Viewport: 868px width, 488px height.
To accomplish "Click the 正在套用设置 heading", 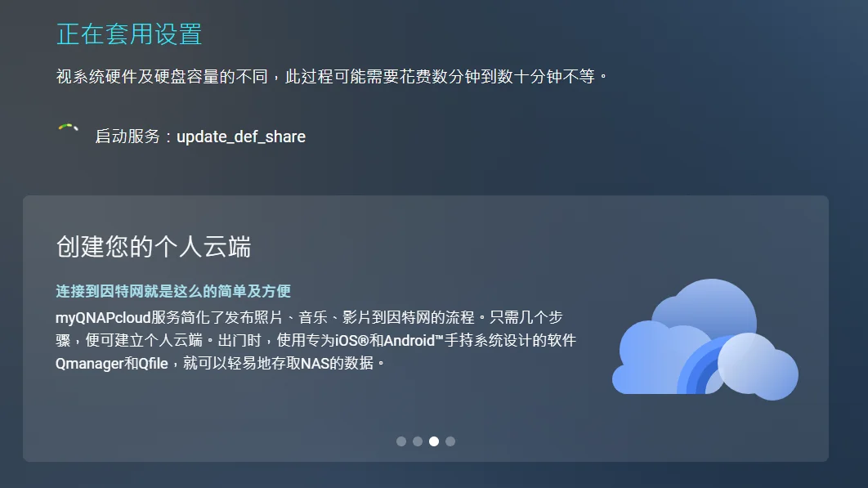I will (129, 34).
